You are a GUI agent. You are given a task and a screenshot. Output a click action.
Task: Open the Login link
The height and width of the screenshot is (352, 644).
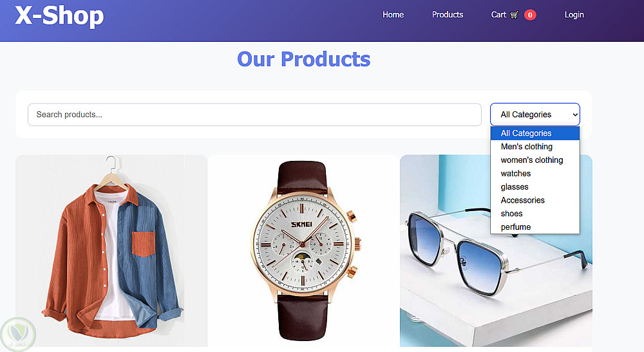pyautogui.click(x=574, y=15)
